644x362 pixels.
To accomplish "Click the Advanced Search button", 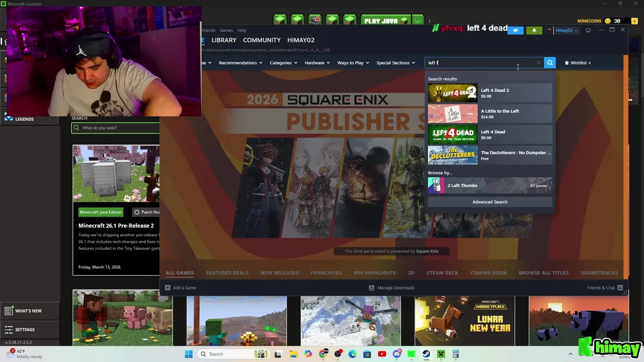I will (x=490, y=202).
